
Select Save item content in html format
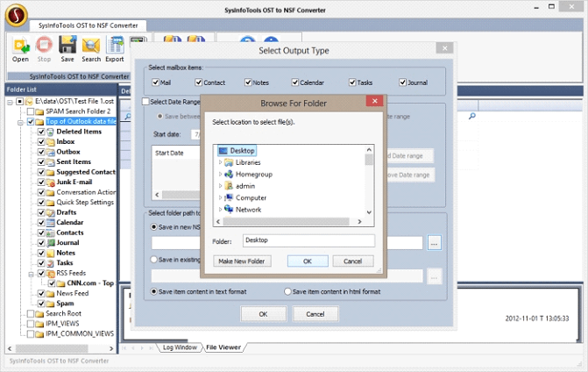point(287,291)
